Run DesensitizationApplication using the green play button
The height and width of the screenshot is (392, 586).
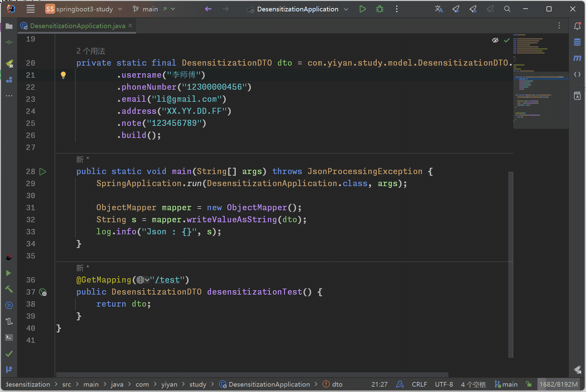(x=363, y=9)
